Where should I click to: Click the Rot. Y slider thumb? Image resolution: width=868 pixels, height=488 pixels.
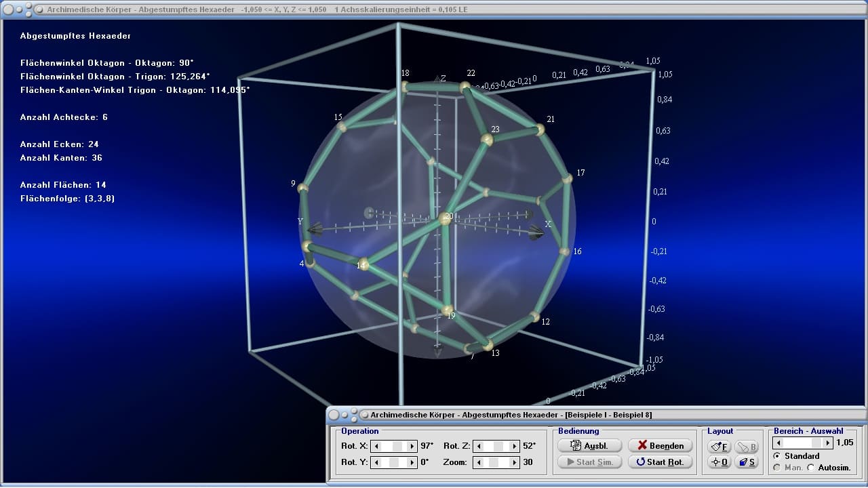pos(395,462)
